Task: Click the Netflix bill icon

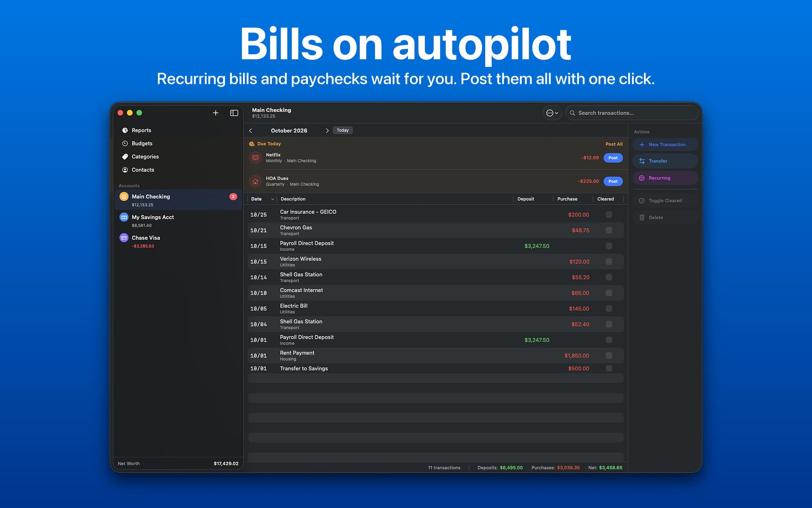Action: click(255, 158)
